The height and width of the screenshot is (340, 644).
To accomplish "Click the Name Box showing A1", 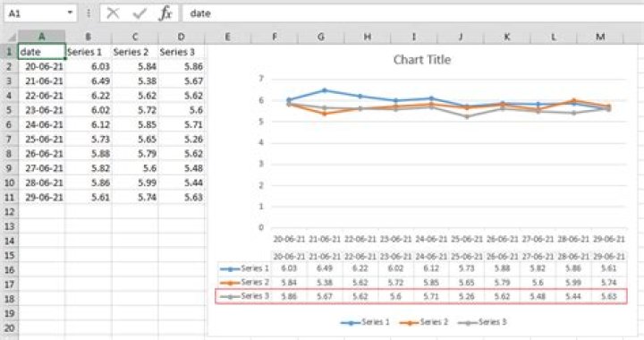I will pos(40,13).
